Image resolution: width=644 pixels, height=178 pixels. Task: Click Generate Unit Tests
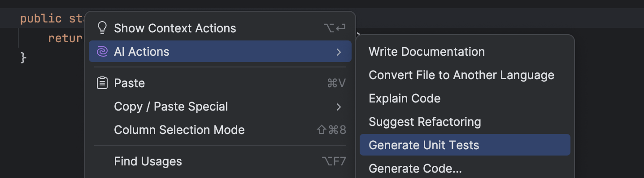point(465,145)
